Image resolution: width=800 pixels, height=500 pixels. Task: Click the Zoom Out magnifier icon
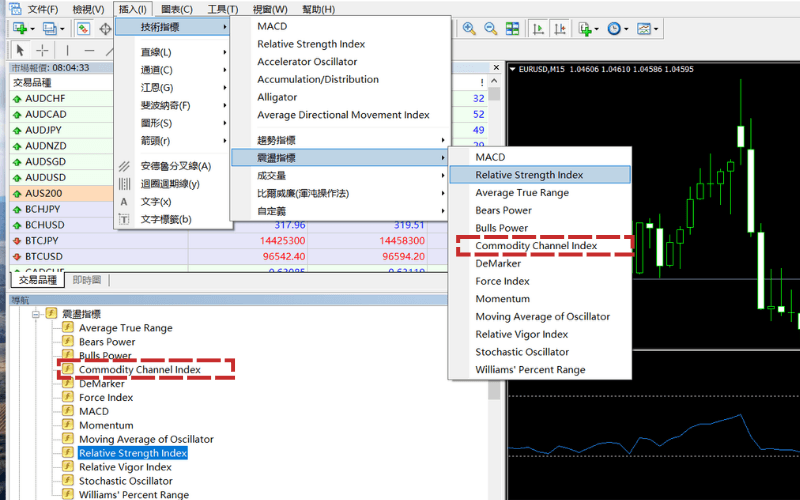[x=490, y=29]
